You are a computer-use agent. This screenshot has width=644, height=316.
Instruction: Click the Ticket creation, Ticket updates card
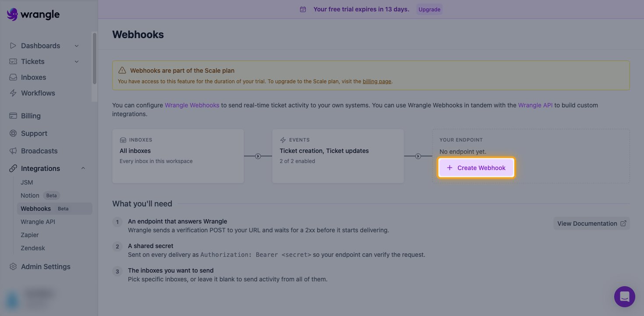click(338, 156)
